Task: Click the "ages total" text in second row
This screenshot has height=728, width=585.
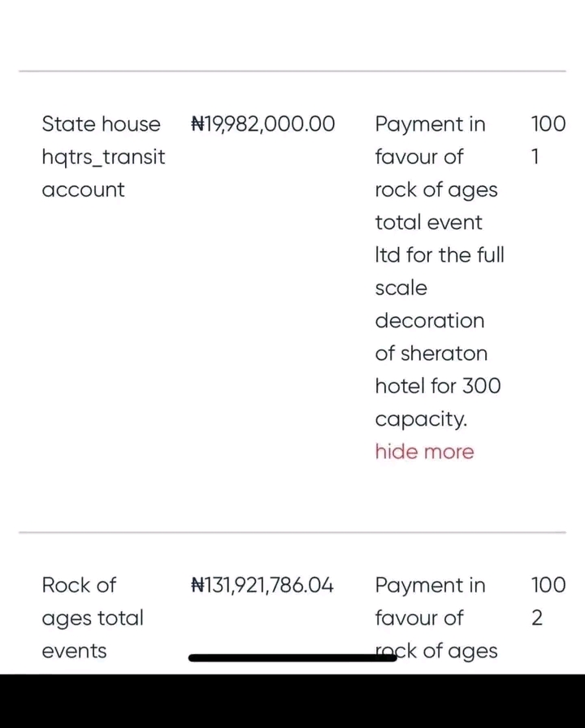Action: coord(92,617)
